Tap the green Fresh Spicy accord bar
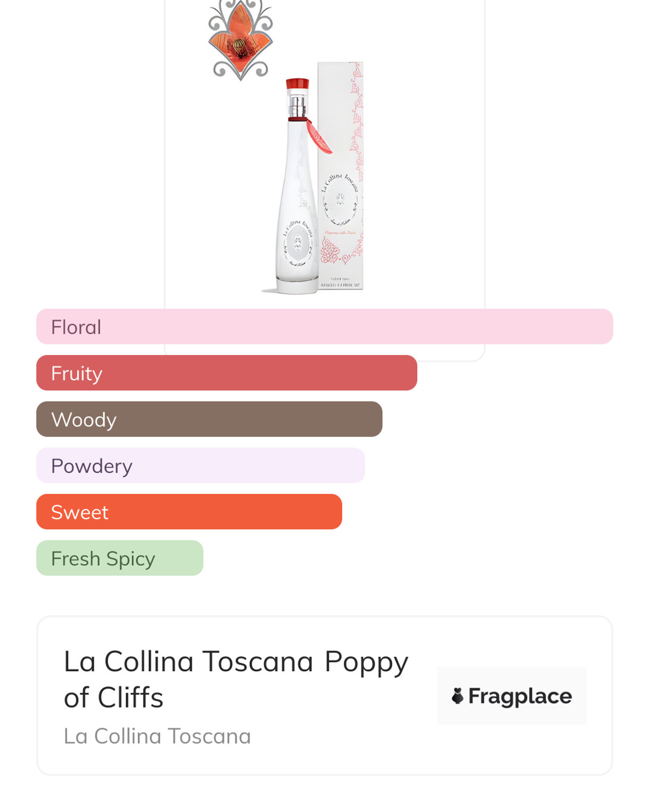This screenshot has width=649, height=812. coord(119,558)
